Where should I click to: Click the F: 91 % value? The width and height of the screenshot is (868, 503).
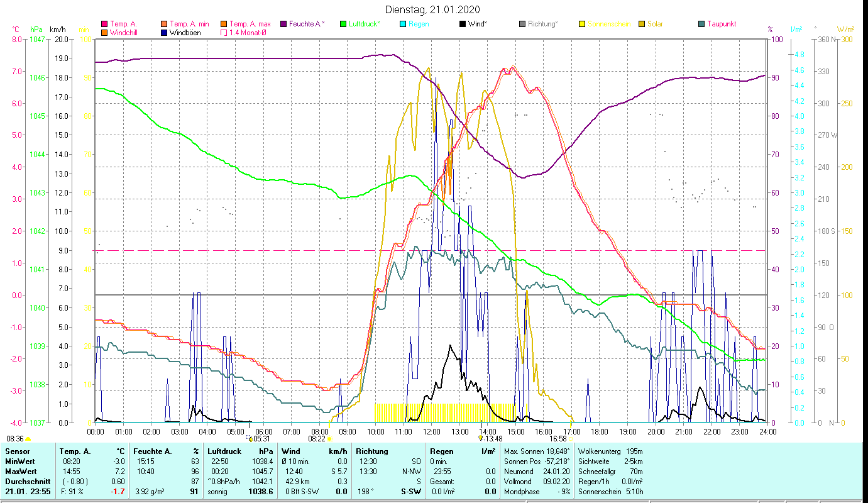tap(73, 492)
